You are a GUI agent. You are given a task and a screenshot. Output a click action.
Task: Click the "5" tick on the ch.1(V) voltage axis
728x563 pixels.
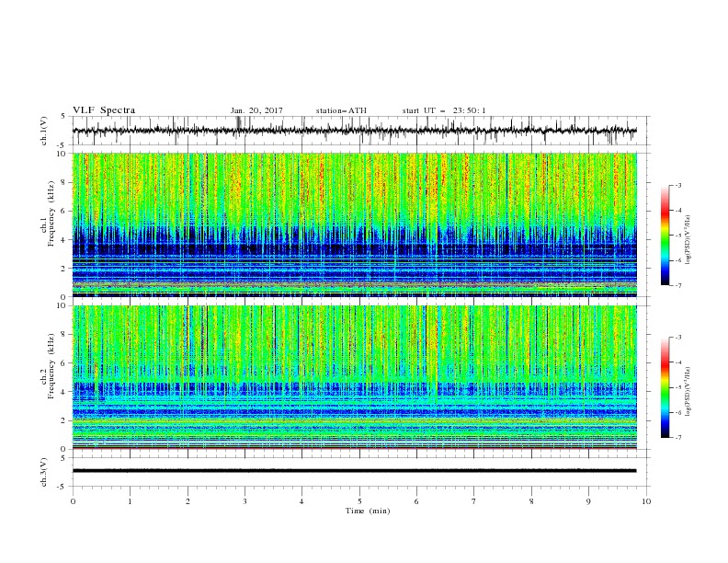point(63,117)
